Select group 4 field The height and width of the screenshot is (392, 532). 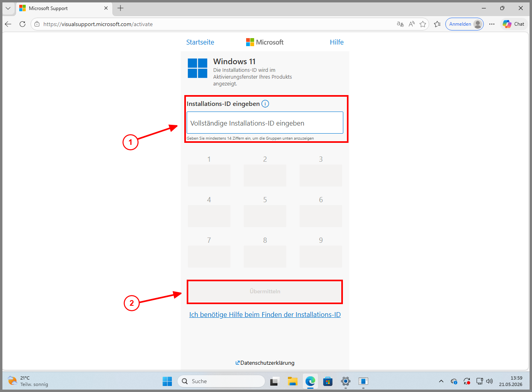click(209, 216)
